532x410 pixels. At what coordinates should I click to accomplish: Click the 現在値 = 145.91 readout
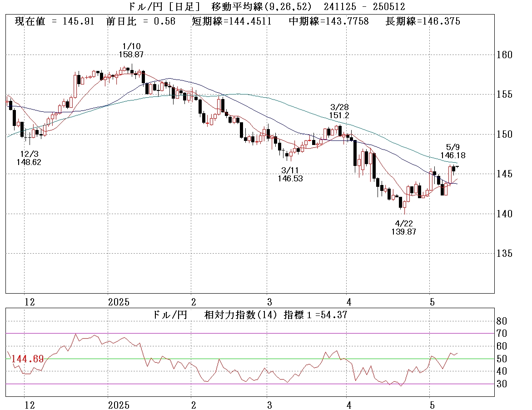(x=55, y=21)
